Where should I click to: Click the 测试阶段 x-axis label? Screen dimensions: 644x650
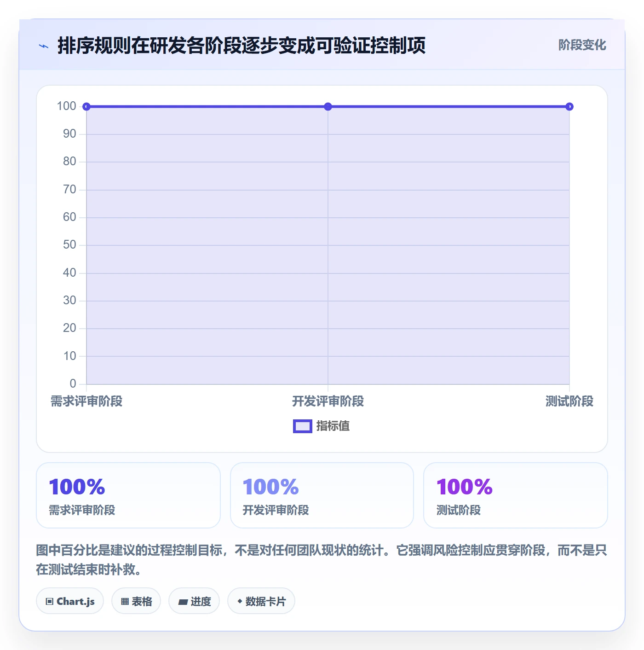(x=569, y=401)
